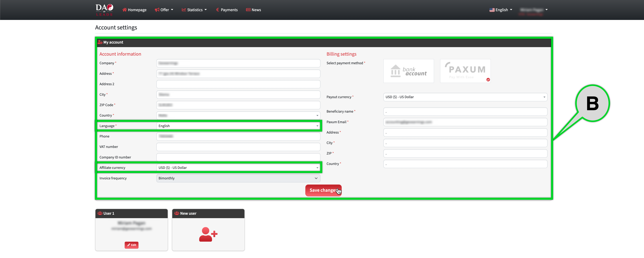Viewport: 644px width, 258px height.
Task: Click the My account header icon
Action: 100,42
